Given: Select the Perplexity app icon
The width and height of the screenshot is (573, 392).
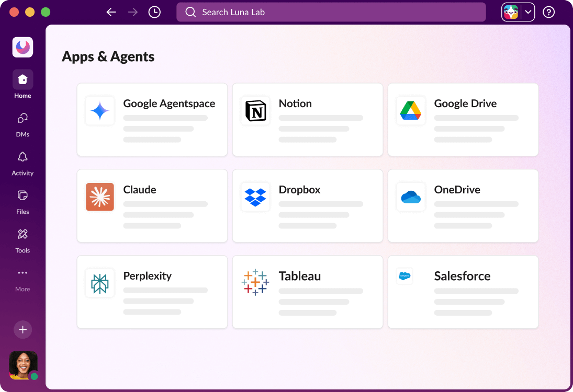Looking at the screenshot, I should click(x=99, y=283).
